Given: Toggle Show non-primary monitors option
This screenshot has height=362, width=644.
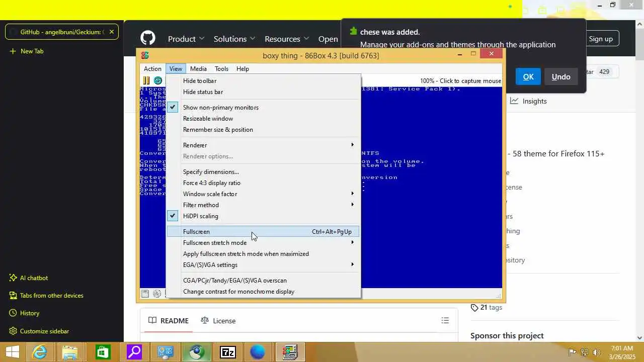Looking at the screenshot, I should coord(263,107).
